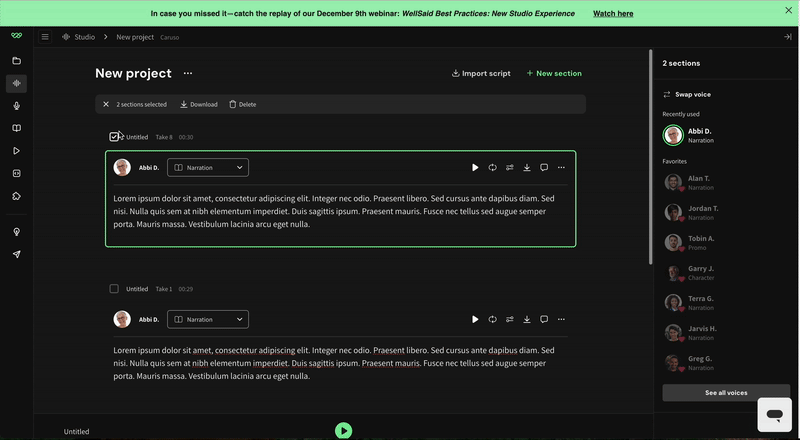Screen dimensions: 800x440
Task: Click the New section button
Action: [554, 73]
